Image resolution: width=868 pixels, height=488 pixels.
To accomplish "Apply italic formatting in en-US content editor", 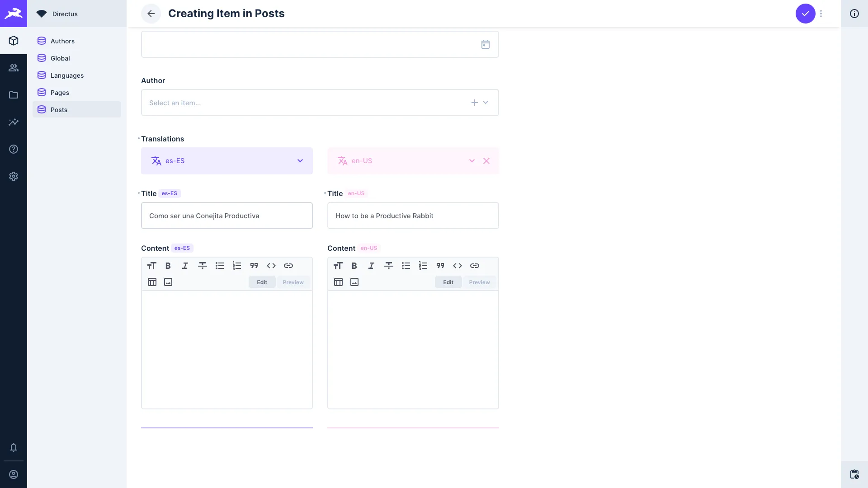I will [371, 266].
